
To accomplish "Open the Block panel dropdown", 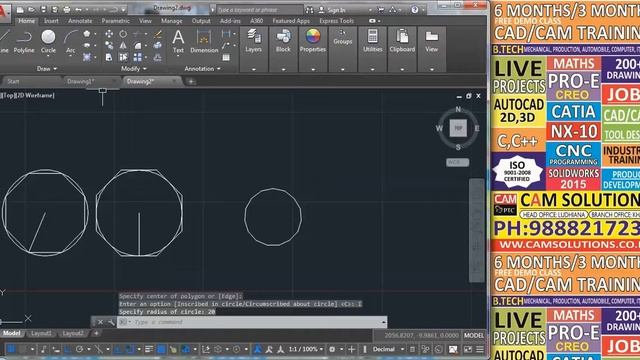I will coord(283,69).
